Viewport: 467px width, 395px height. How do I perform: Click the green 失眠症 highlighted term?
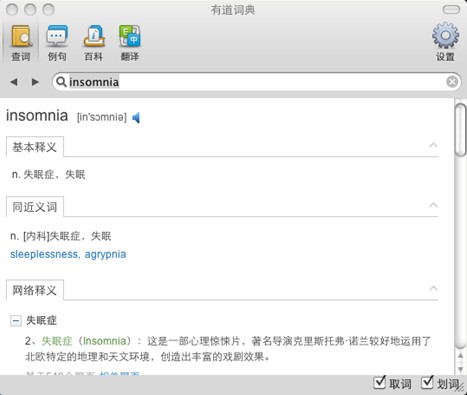[x=57, y=341]
